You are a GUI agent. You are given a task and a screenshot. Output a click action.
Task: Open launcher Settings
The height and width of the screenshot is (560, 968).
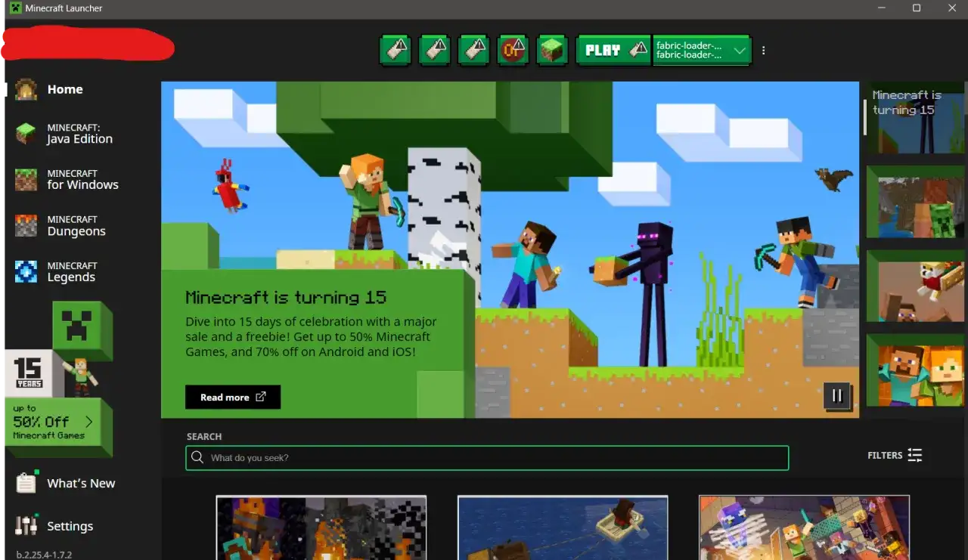click(54, 526)
